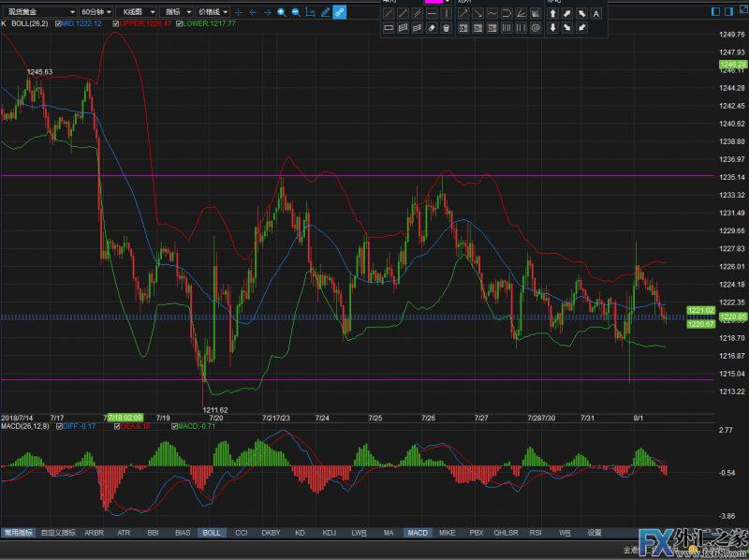
Task: Toggle the left panel layout icon
Action: pos(715,11)
